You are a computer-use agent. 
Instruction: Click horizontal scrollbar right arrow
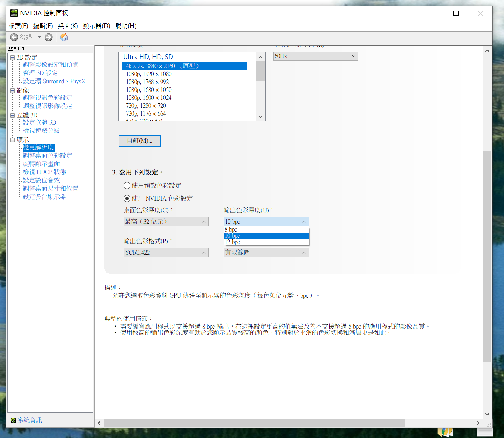click(x=478, y=423)
